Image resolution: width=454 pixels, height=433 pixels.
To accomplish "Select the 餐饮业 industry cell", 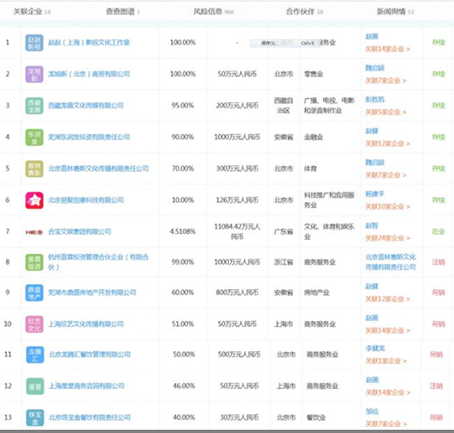I will coord(316,417).
